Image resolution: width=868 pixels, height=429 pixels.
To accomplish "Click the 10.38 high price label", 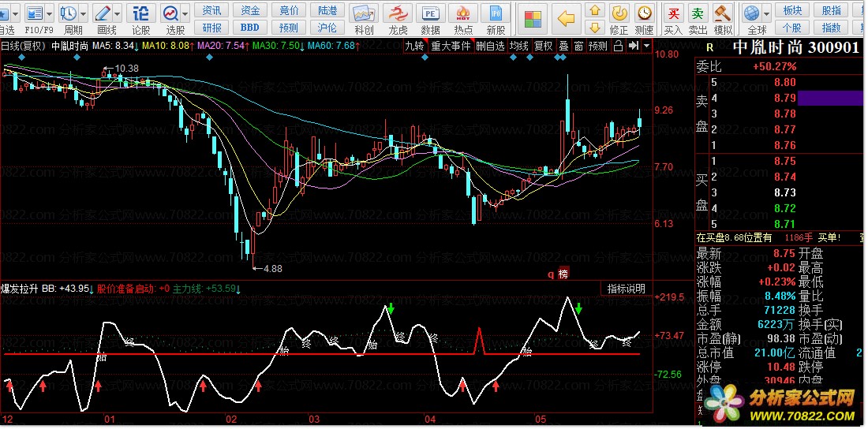I will pos(127,69).
